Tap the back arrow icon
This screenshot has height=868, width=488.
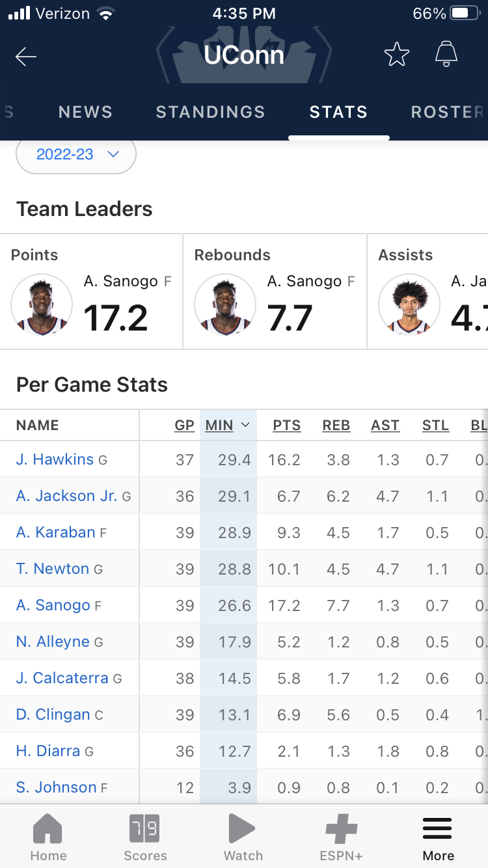click(26, 57)
